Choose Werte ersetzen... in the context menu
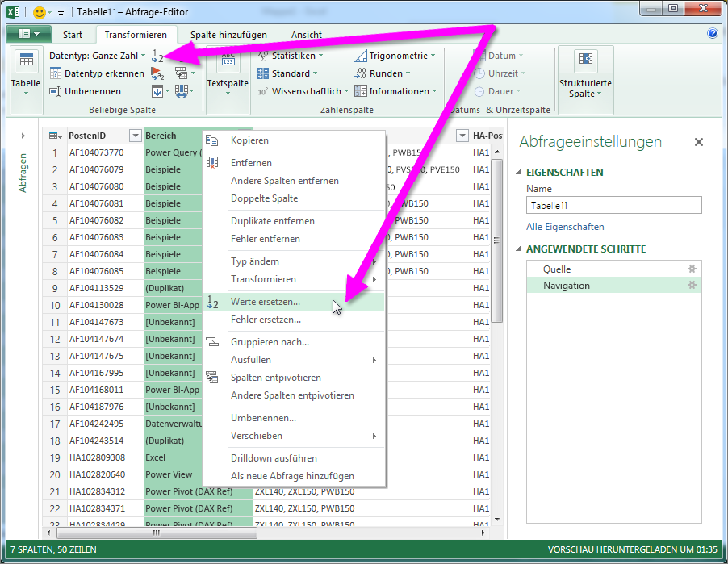The height and width of the screenshot is (564, 728). click(x=294, y=302)
